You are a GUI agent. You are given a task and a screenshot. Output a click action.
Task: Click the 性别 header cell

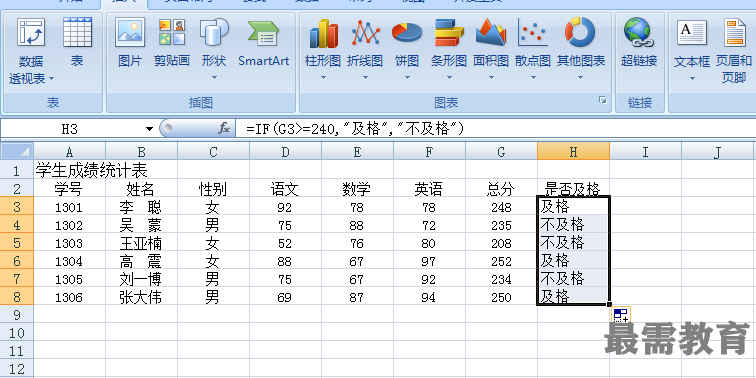[213, 188]
